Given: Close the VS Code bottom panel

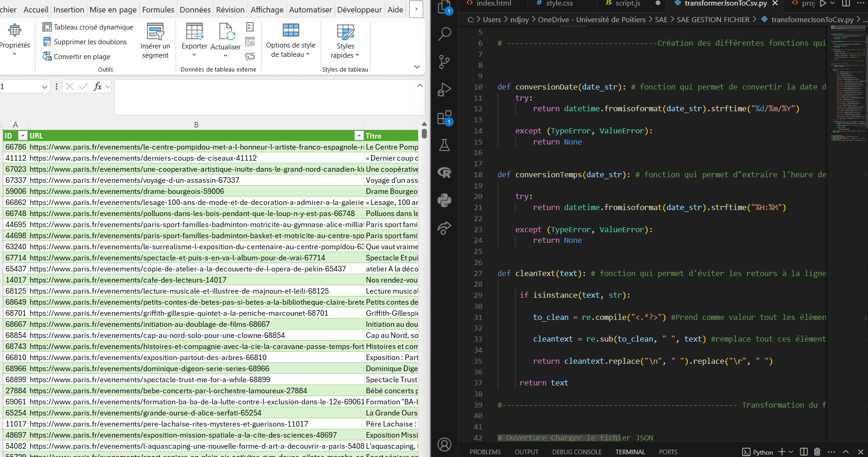Looking at the screenshot, I should pos(861,452).
